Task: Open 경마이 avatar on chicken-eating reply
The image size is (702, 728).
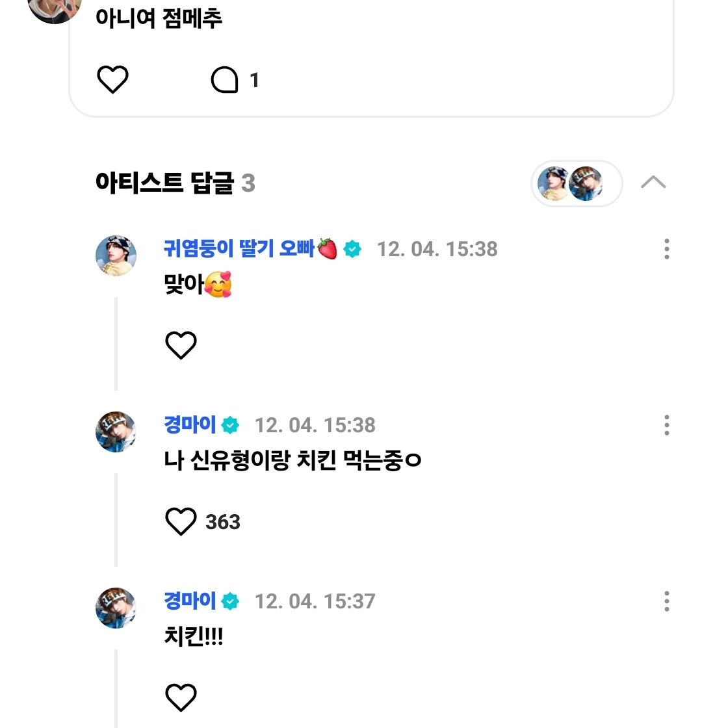Action: click(x=116, y=432)
